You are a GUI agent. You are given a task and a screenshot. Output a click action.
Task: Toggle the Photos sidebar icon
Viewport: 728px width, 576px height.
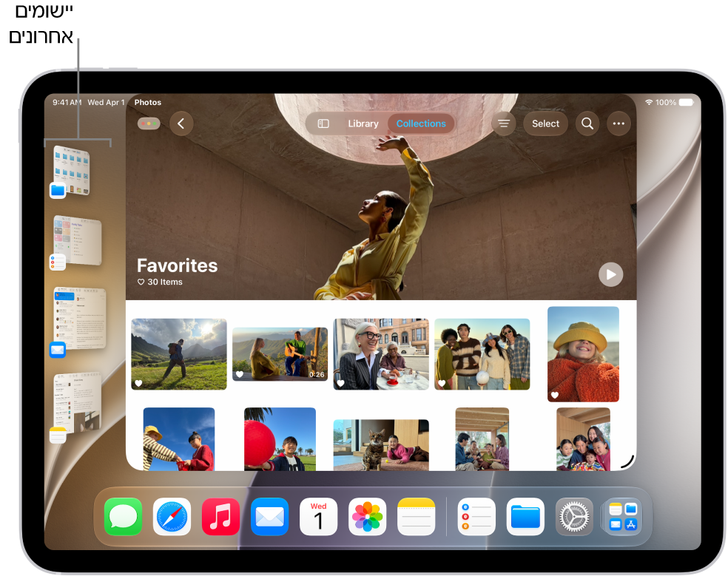pyautogui.click(x=323, y=123)
